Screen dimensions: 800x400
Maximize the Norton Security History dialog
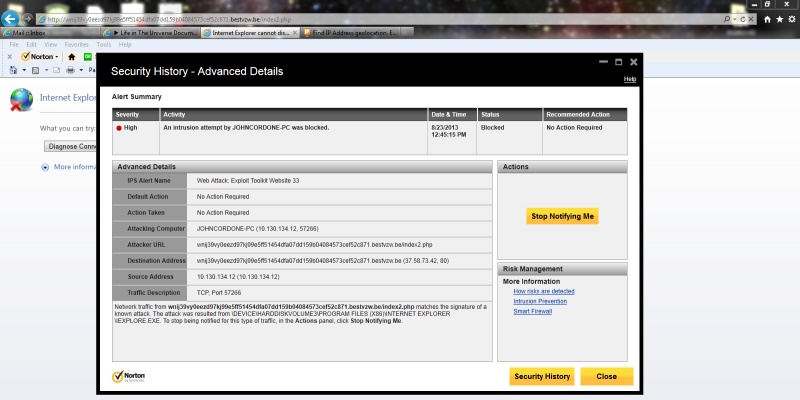click(618, 62)
